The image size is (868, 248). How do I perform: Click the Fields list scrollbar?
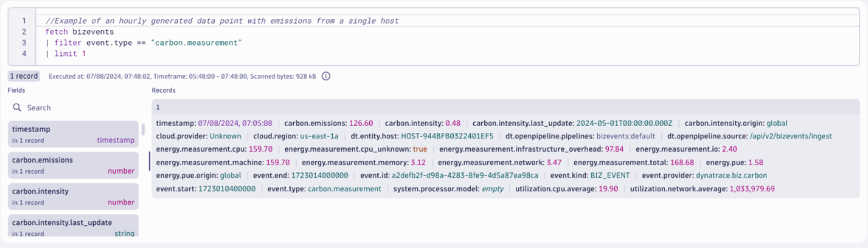click(143, 129)
